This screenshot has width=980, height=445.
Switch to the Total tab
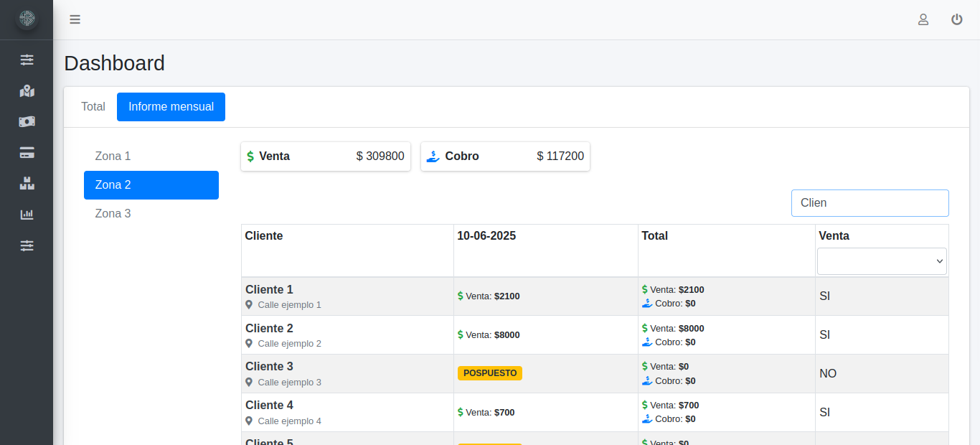click(x=93, y=107)
